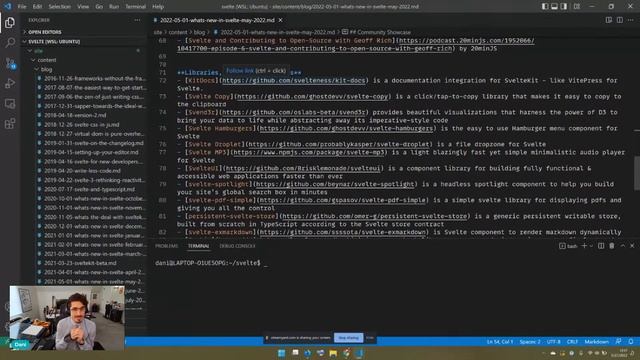The image size is (640, 360).
Task: Open the File menu
Action: 22,7
